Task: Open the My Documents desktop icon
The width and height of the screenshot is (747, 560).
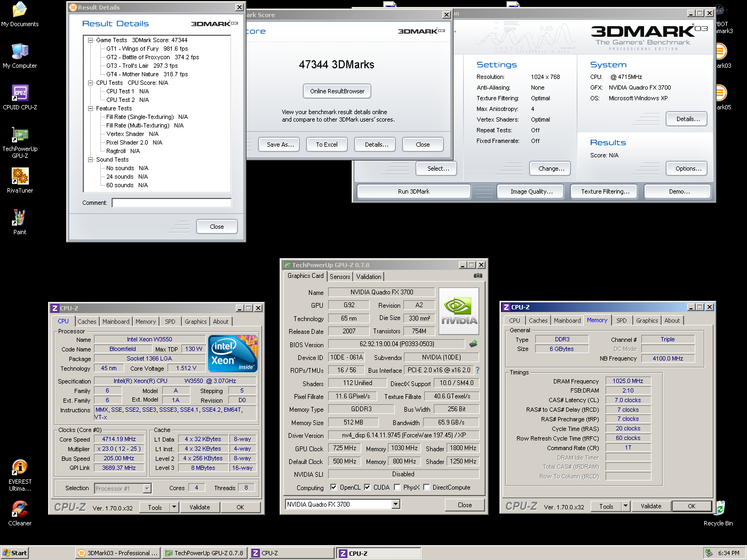Action: [20, 14]
